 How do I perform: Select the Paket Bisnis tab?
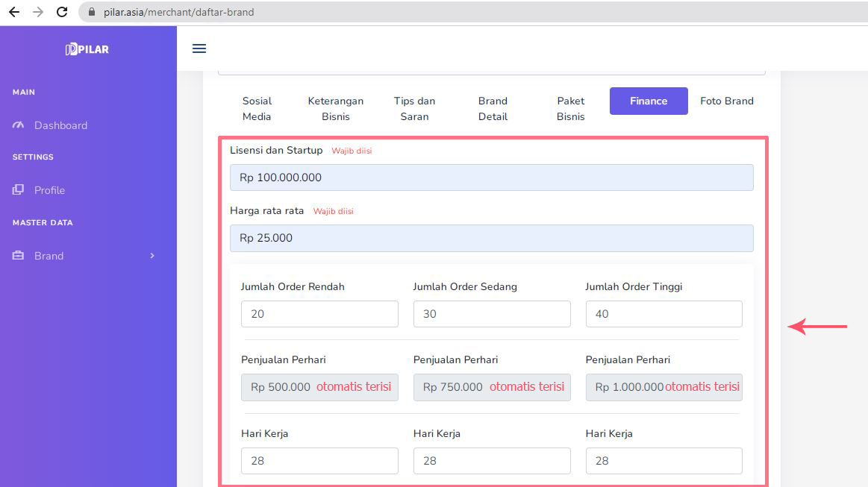pos(570,109)
